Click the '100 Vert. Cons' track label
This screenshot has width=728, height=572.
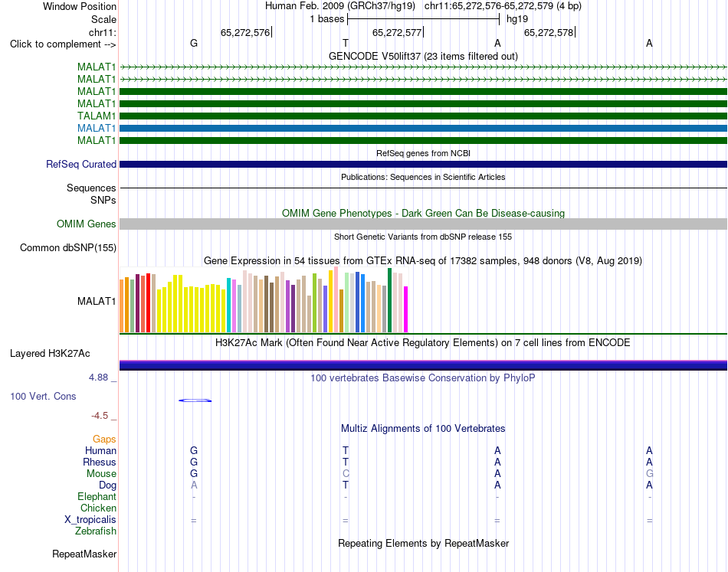coord(43,396)
